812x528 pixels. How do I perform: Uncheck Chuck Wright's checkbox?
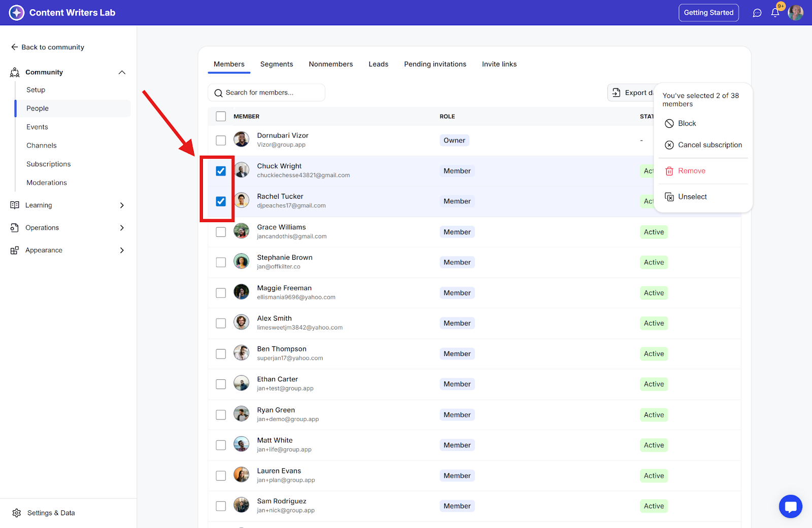click(x=221, y=171)
